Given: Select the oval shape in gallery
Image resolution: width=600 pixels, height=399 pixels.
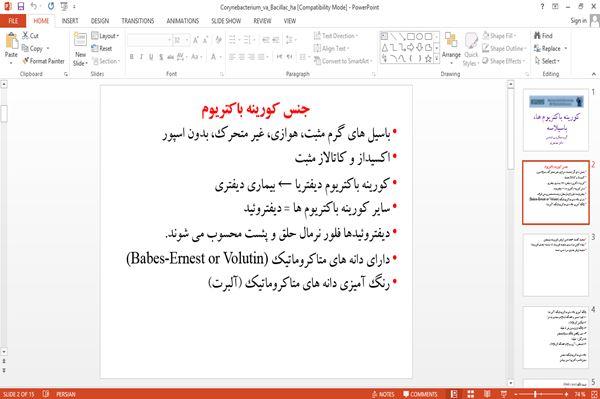Looking at the screenshot, I should [x=419, y=37].
